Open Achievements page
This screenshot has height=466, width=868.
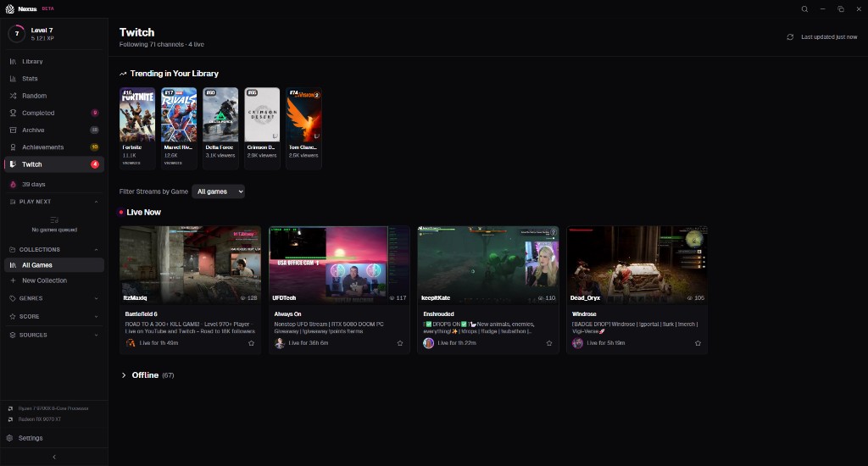coord(53,147)
